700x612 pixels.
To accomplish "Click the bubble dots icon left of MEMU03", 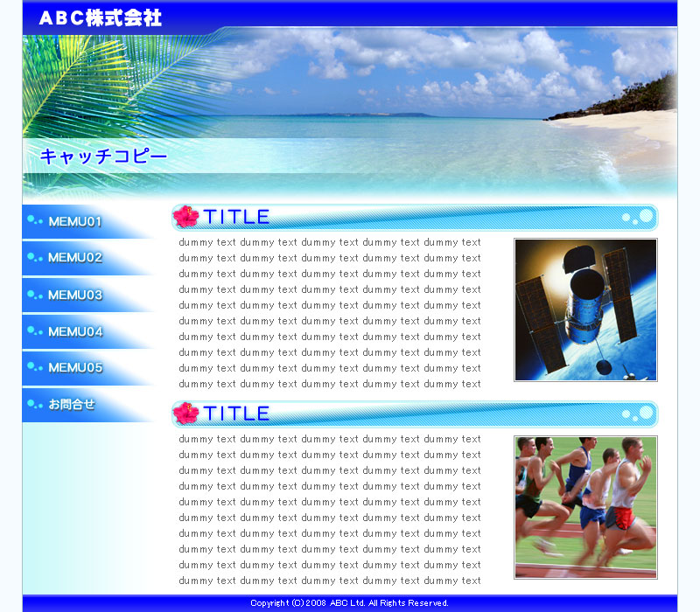I will pos(35,295).
